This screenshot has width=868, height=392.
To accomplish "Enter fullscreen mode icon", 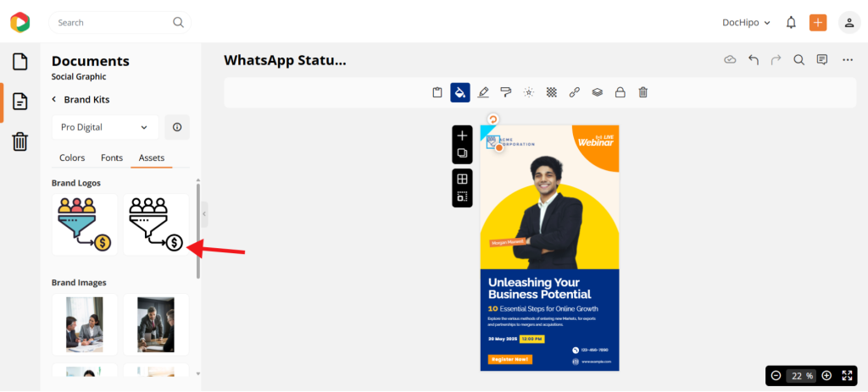I will click(x=847, y=376).
